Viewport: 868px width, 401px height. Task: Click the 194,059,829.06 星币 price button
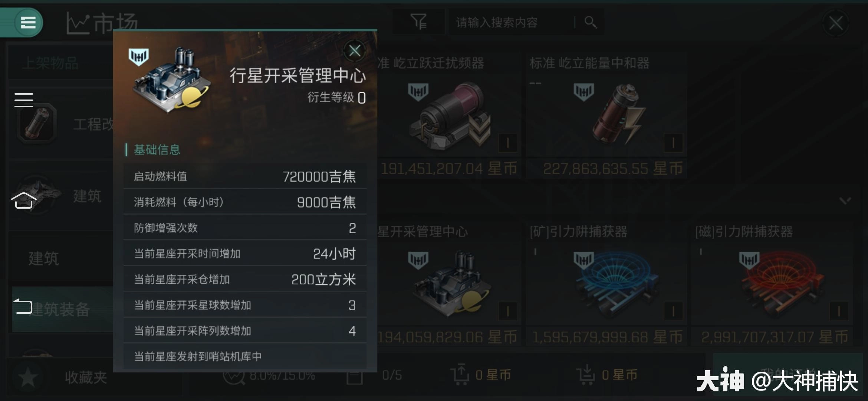coord(446,337)
